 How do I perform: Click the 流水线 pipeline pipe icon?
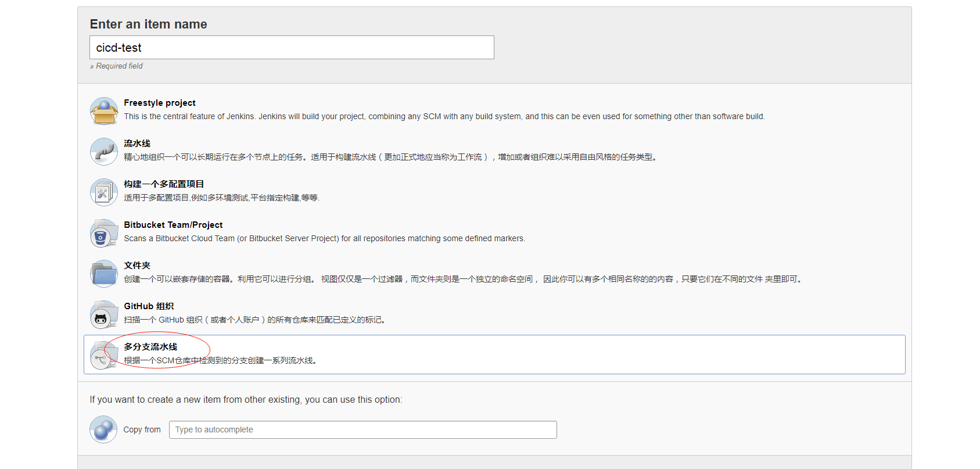104,151
